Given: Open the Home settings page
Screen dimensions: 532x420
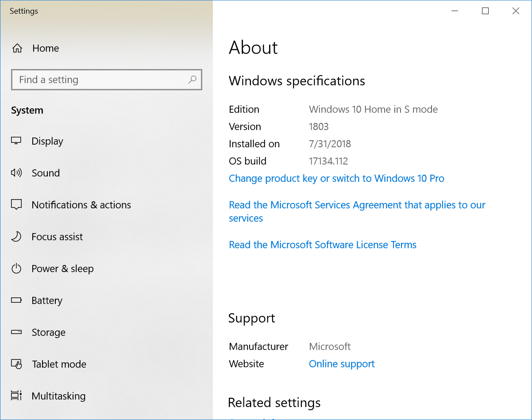Looking at the screenshot, I should [46, 48].
